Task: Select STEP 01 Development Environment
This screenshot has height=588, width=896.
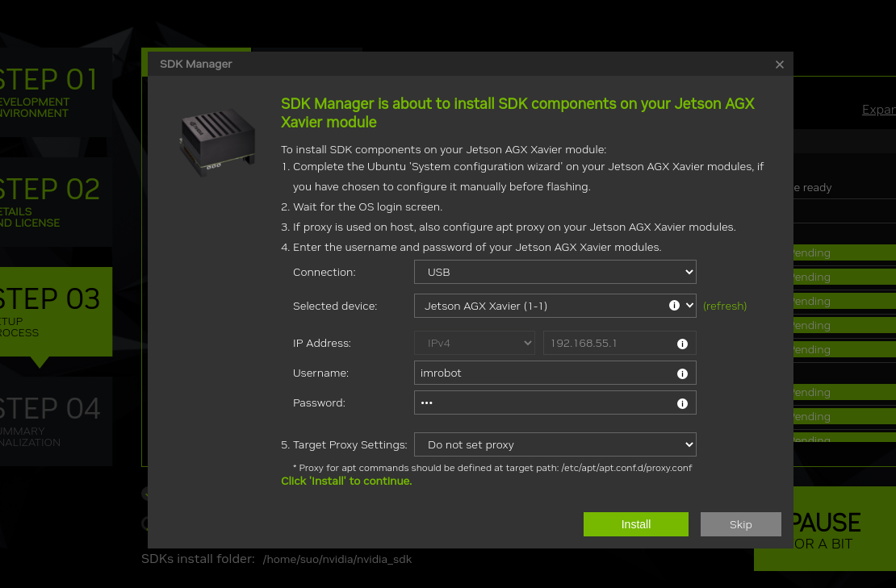Action: 56,92
